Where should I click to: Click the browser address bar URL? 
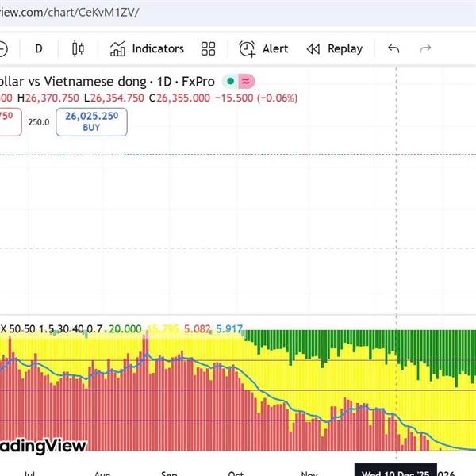point(70,13)
